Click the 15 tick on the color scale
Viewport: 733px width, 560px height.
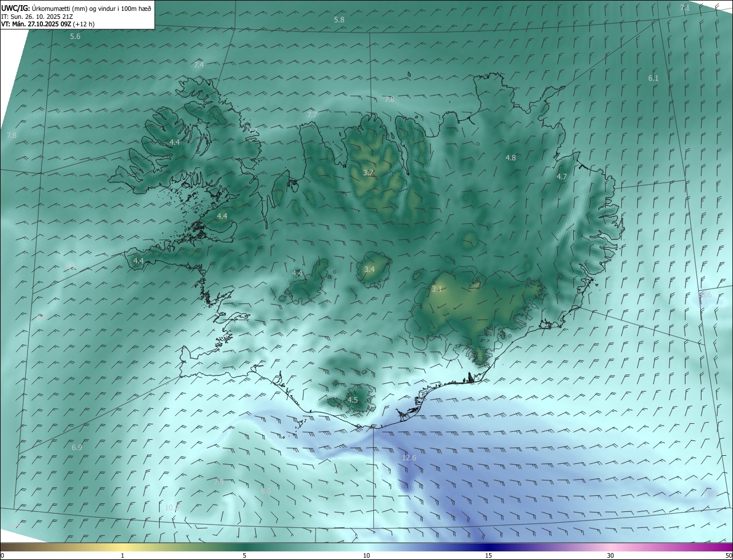(x=488, y=555)
